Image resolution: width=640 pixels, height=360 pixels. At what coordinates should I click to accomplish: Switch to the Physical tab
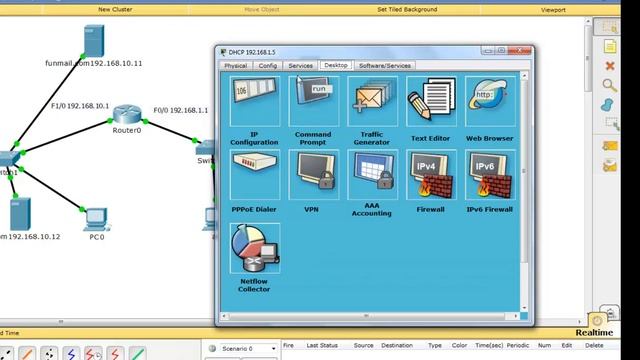click(x=236, y=66)
